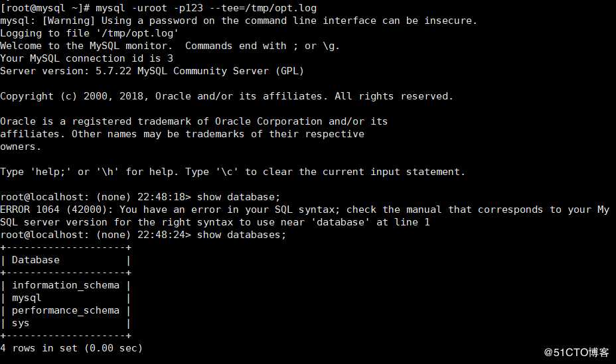Click the 'help;' hint text
The image size is (616, 364).
[50, 172]
